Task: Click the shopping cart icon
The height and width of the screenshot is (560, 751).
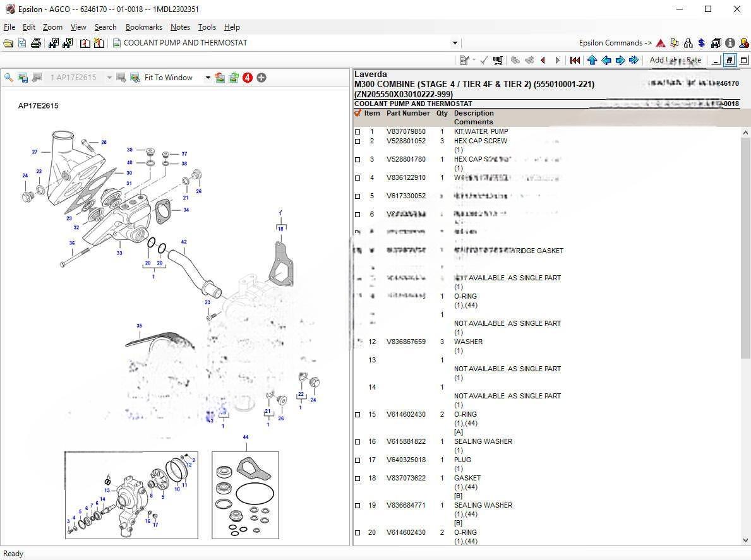Action: pyautogui.click(x=498, y=60)
